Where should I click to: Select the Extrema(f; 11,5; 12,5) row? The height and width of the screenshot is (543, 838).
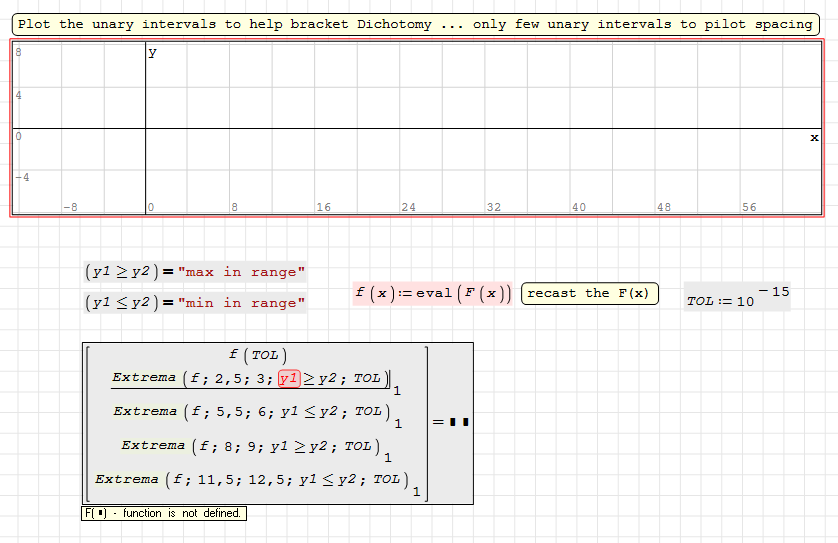248,480
